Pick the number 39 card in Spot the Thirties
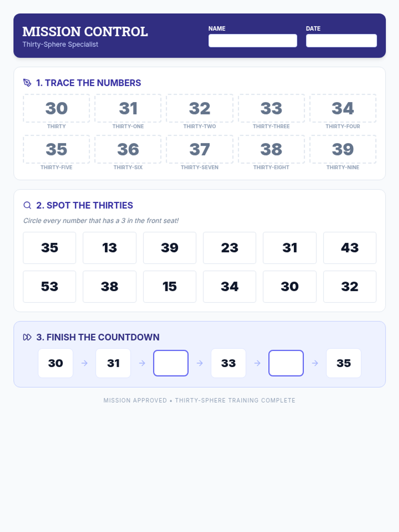The height and width of the screenshot is (532, 399). [x=170, y=248]
